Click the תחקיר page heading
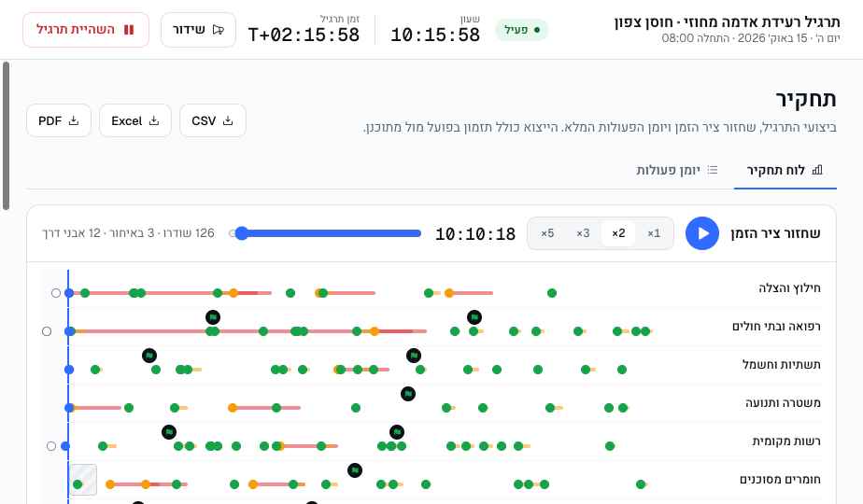This screenshot has height=504, width=863. (x=806, y=100)
